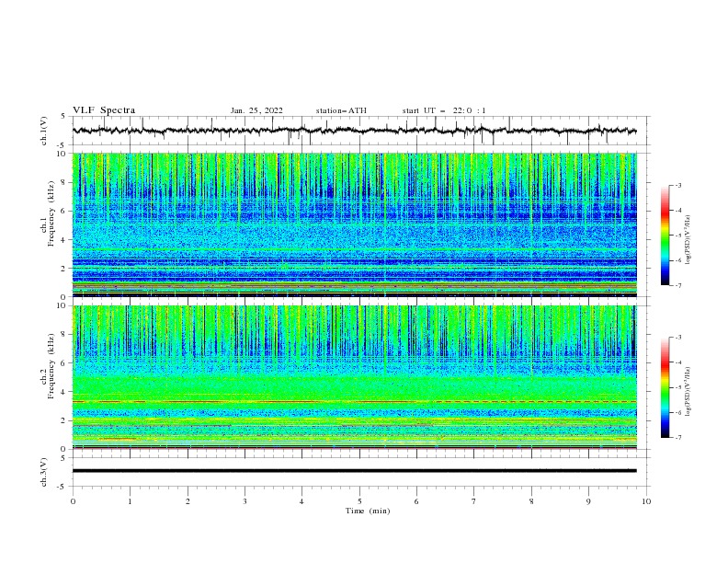Click the log(PSD) label beside ch.1 color bar
The width and height of the screenshot is (728, 563).
coord(688,240)
